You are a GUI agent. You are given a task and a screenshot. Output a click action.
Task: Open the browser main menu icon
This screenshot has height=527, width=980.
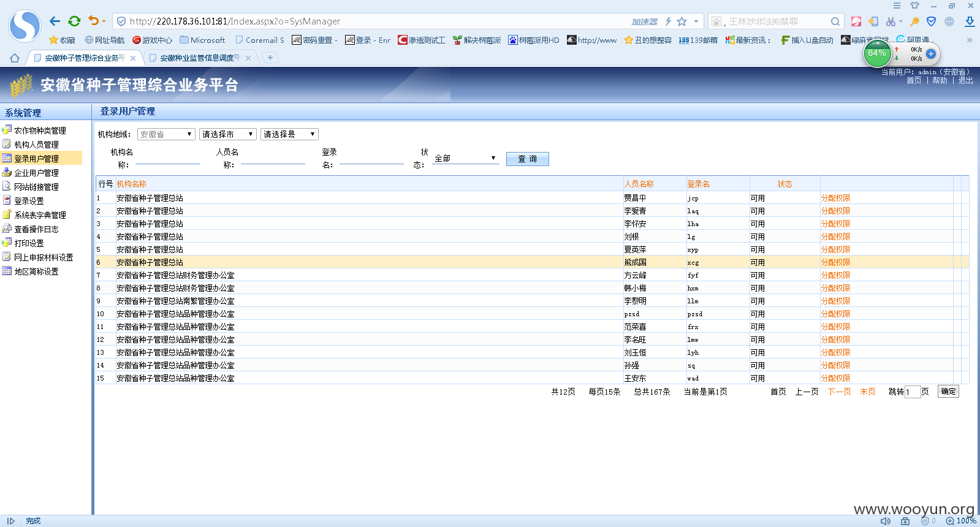(897, 6)
